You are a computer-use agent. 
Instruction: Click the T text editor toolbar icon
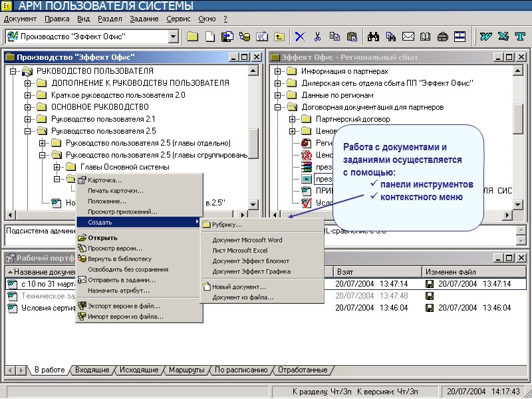tap(520, 37)
